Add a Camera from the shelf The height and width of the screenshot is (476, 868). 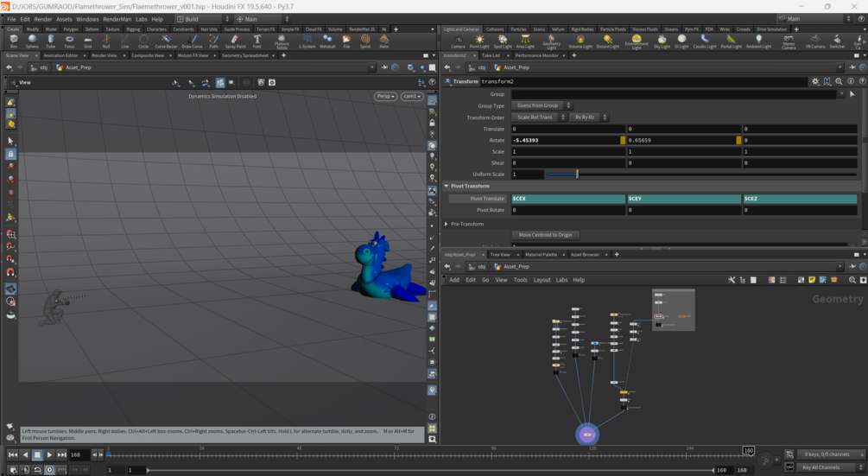(458, 41)
